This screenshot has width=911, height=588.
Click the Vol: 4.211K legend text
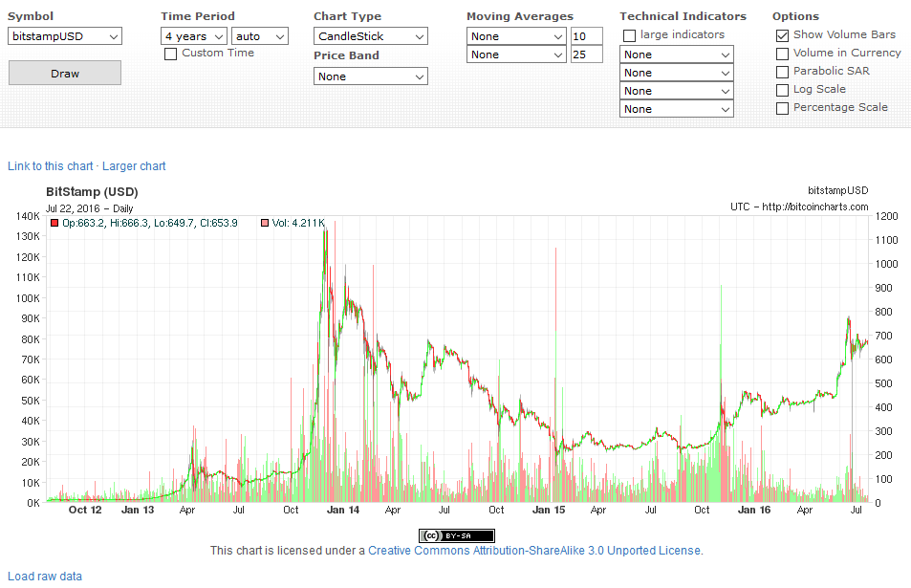click(298, 223)
